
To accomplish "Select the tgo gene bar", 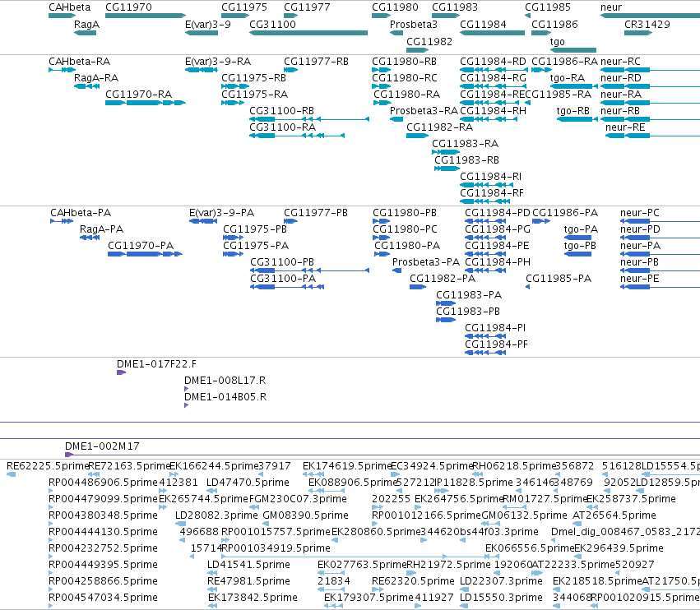I will [573, 50].
